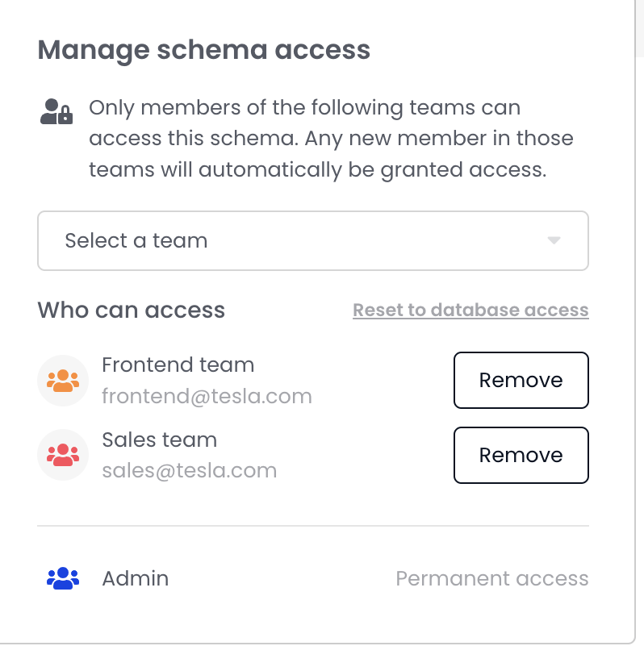This screenshot has height=671, width=644.
Task: Click the sales@tesla.com email text
Action: [x=189, y=471]
